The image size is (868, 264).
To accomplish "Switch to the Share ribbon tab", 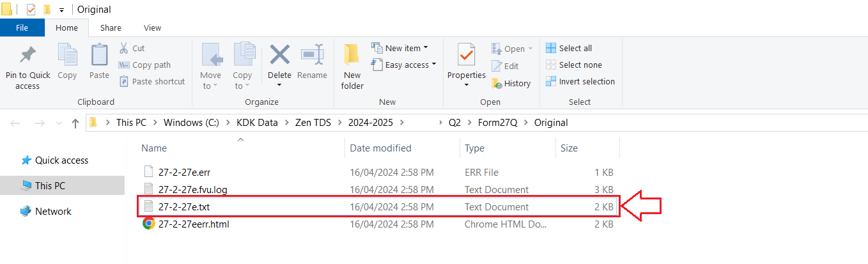I will click(x=111, y=27).
